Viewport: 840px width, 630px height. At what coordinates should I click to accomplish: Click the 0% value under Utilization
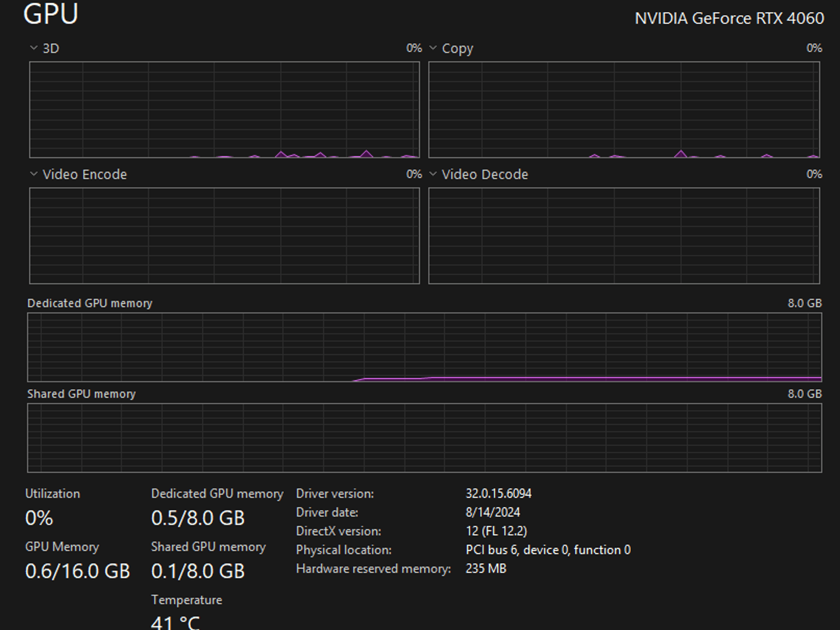[x=39, y=518]
